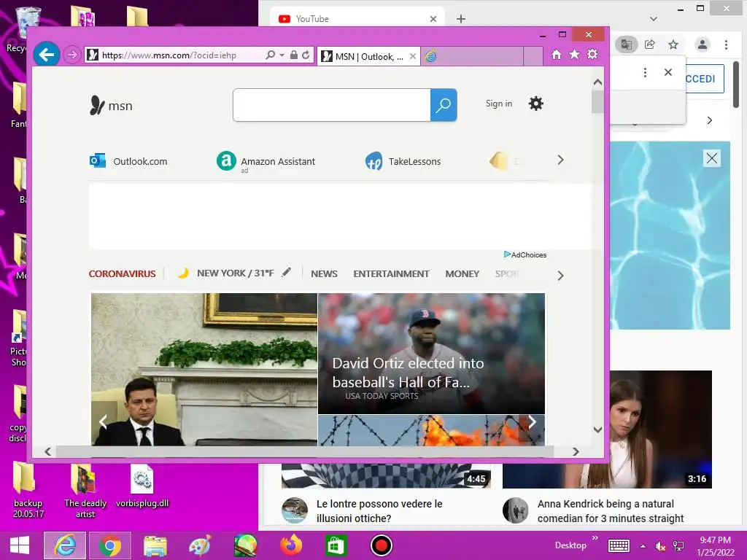The image size is (747, 560).
Task: Open Internet Explorer tools gear menu
Action: pos(592,54)
